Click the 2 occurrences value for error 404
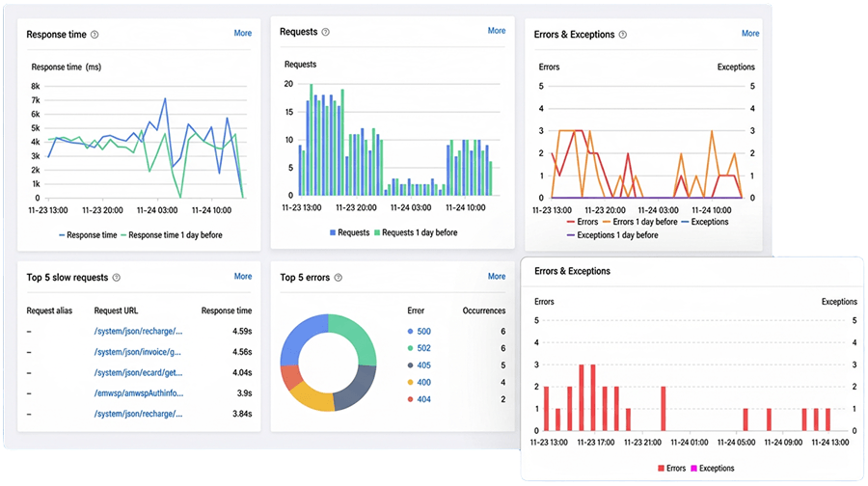 coord(503,399)
